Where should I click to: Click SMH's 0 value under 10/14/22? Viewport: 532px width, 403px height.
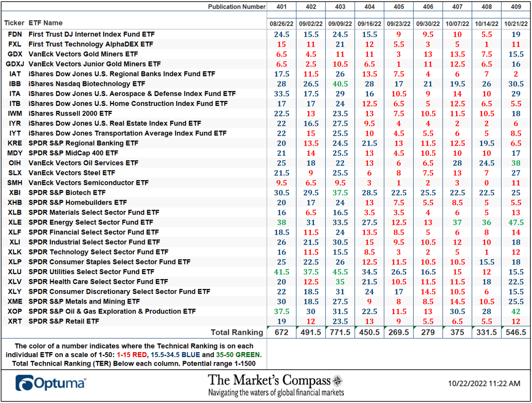(x=487, y=183)
